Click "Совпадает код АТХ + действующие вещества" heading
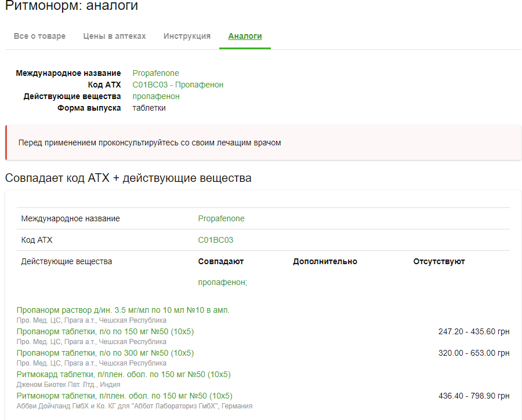The image size is (522, 420). (x=128, y=178)
